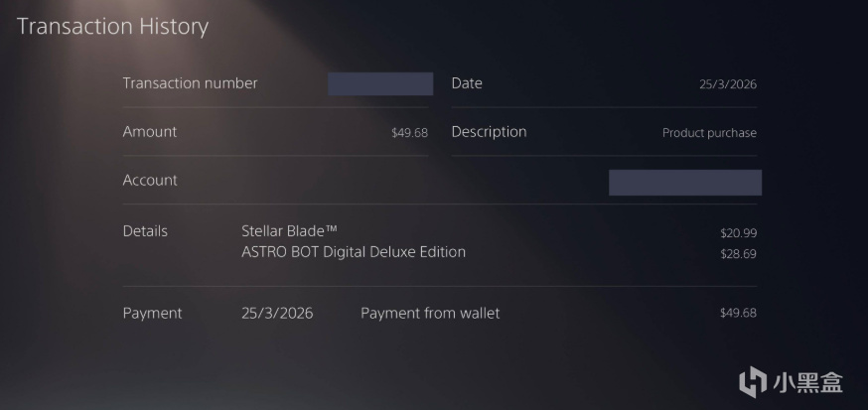The height and width of the screenshot is (410, 868).
Task: Click the Payment label
Action: pyautogui.click(x=152, y=314)
